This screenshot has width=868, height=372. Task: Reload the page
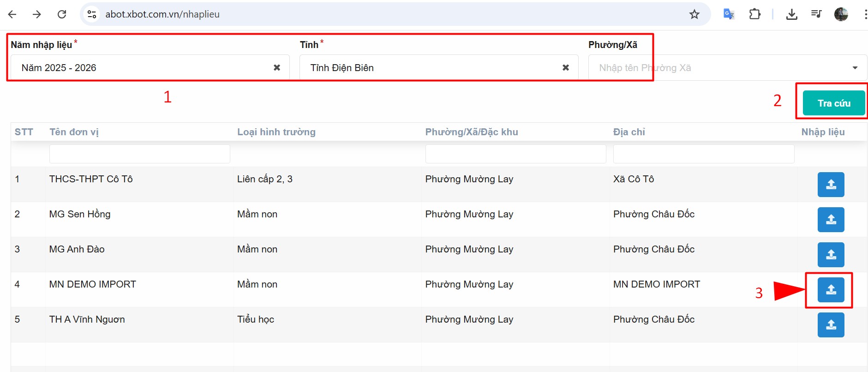[62, 14]
